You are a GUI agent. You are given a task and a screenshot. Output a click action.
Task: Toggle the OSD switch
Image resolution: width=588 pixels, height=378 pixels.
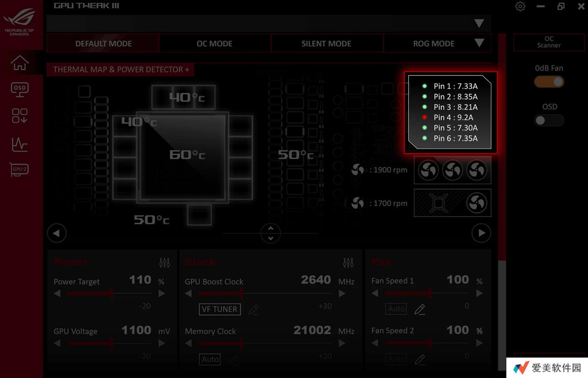coord(549,120)
